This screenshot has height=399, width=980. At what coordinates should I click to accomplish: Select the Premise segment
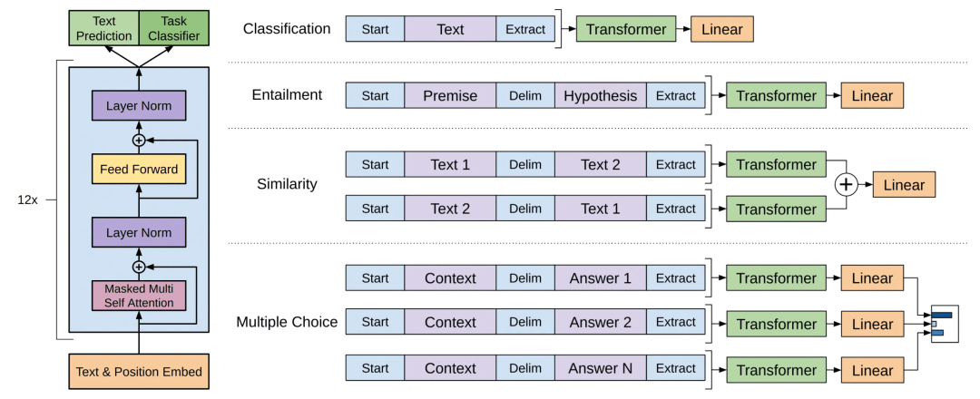(x=450, y=96)
